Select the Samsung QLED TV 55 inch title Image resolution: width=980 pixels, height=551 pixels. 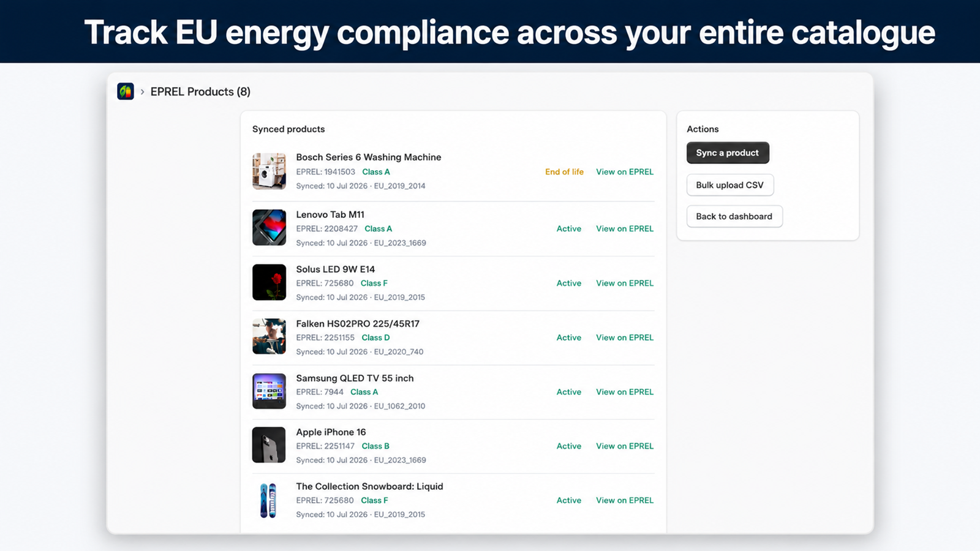(x=355, y=378)
